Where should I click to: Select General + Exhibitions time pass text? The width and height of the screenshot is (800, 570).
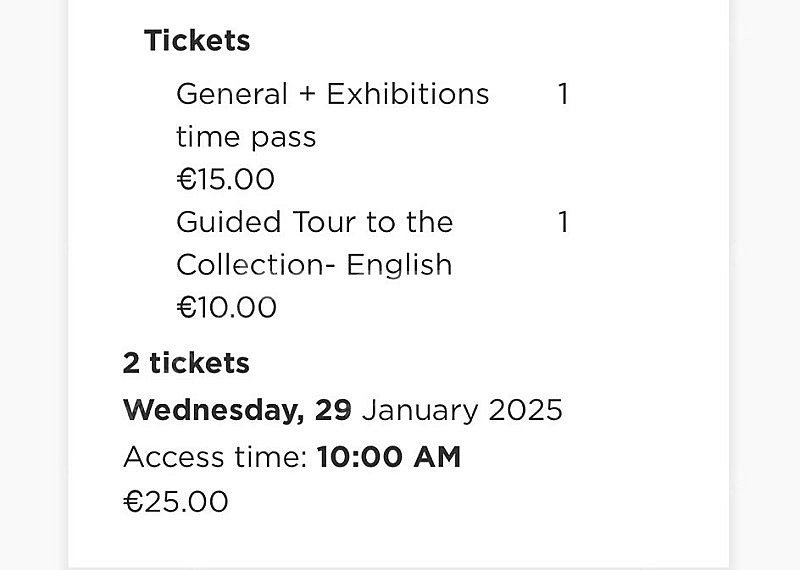[333, 115]
